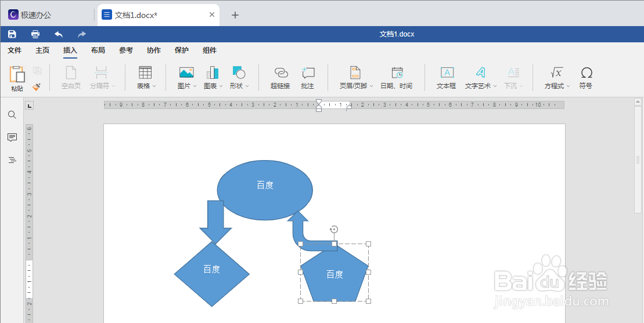Screen dimensions: 644x323
Task: Switch to the 组件 tab
Action: pos(210,50)
